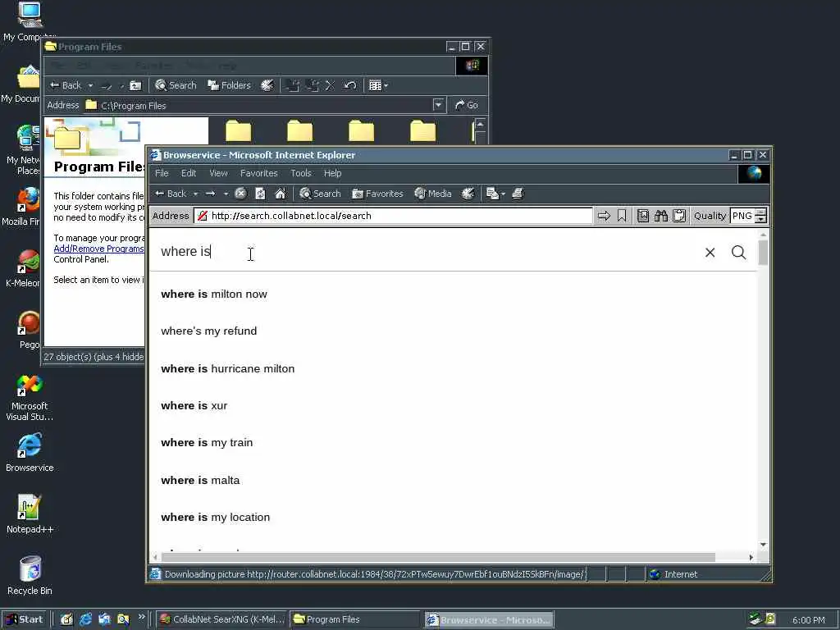Click the Refresh page icon
840x630 pixels.
coord(260,194)
